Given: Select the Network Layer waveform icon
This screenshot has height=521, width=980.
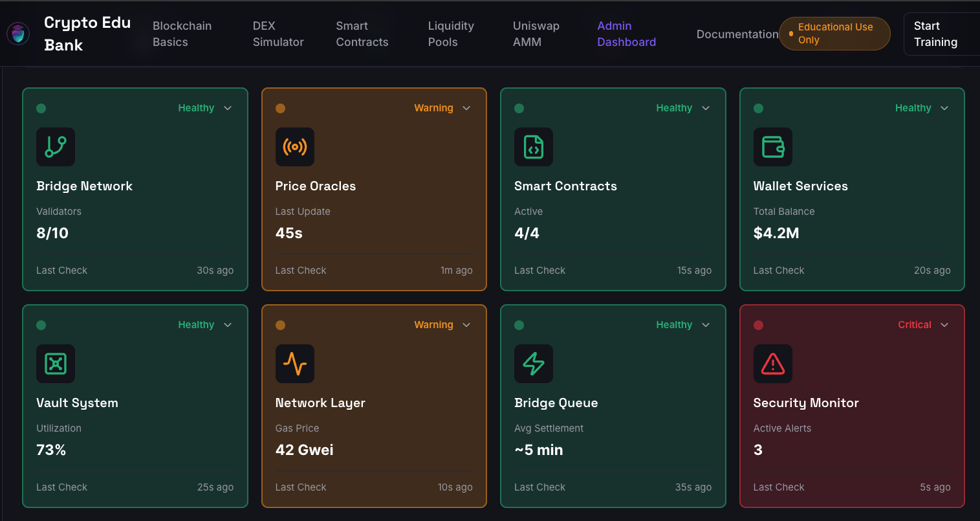Looking at the screenshot, I should (295, 364).
